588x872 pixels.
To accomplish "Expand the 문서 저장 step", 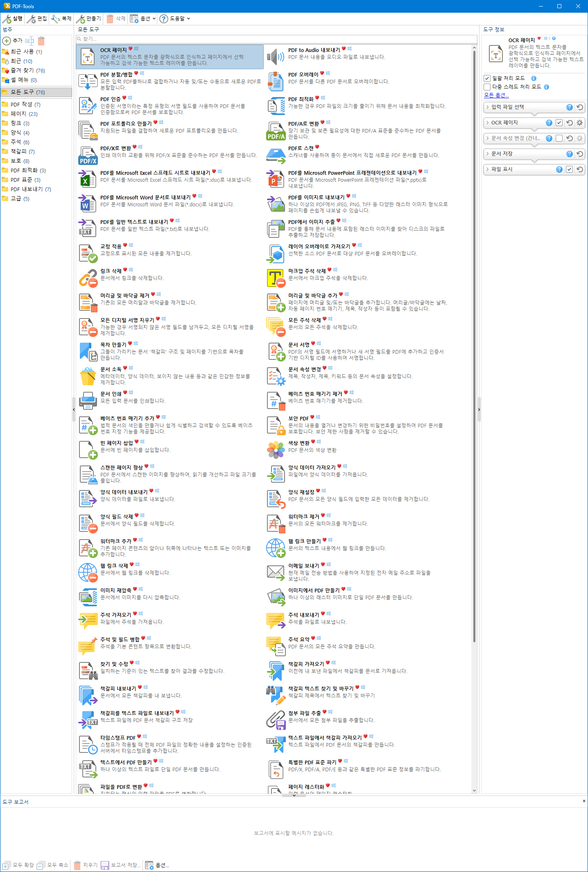I will tap(487, 154).
